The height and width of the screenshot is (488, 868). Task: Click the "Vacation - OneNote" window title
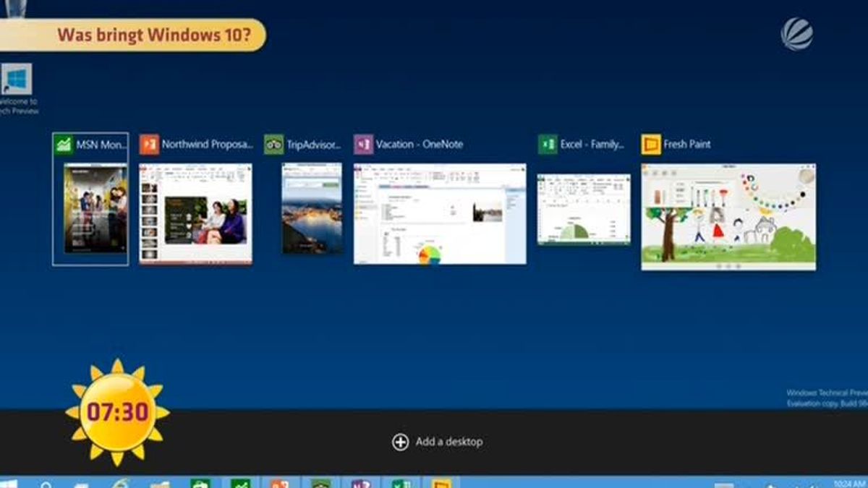(x=420, y=145)
